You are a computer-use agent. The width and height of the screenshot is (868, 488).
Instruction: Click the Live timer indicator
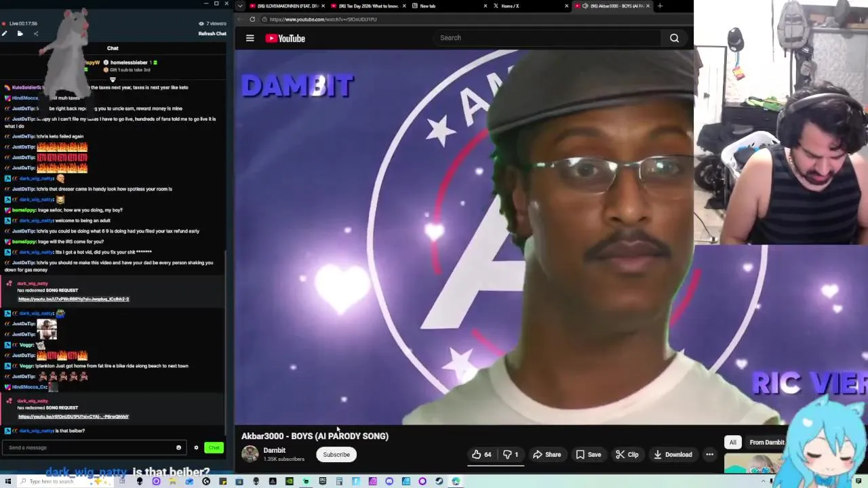point(20,23)
